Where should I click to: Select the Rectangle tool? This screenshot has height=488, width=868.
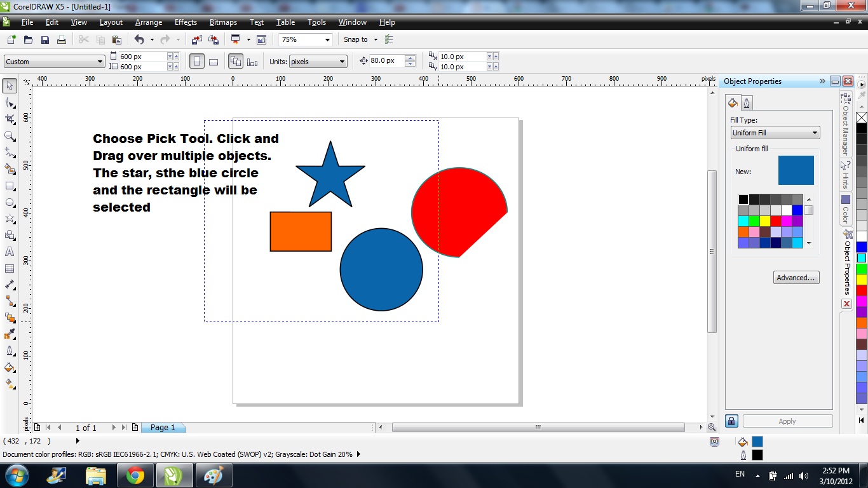point(9,186)
